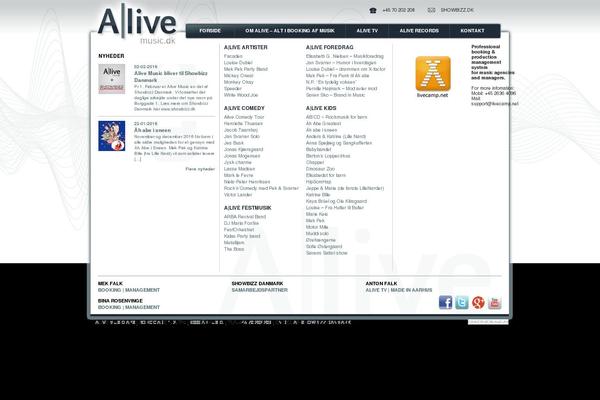Open the A|LIVE FESTMUSIK heading
Image resolution: width=600 pixels, height=400 pixels.
pos(247,208)
